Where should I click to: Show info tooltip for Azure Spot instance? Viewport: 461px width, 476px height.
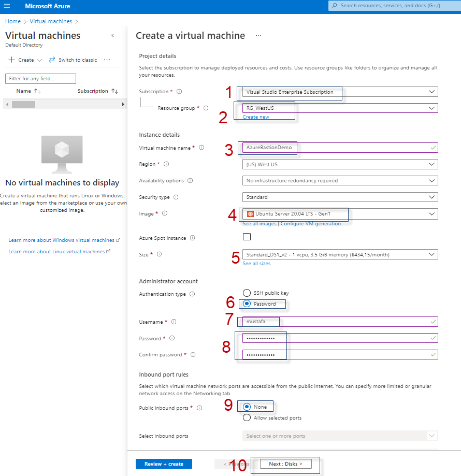click(192, 238)
